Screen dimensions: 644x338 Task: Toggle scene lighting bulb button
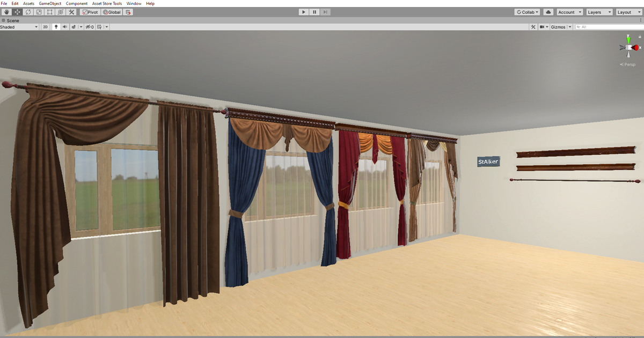pos(55,27)
